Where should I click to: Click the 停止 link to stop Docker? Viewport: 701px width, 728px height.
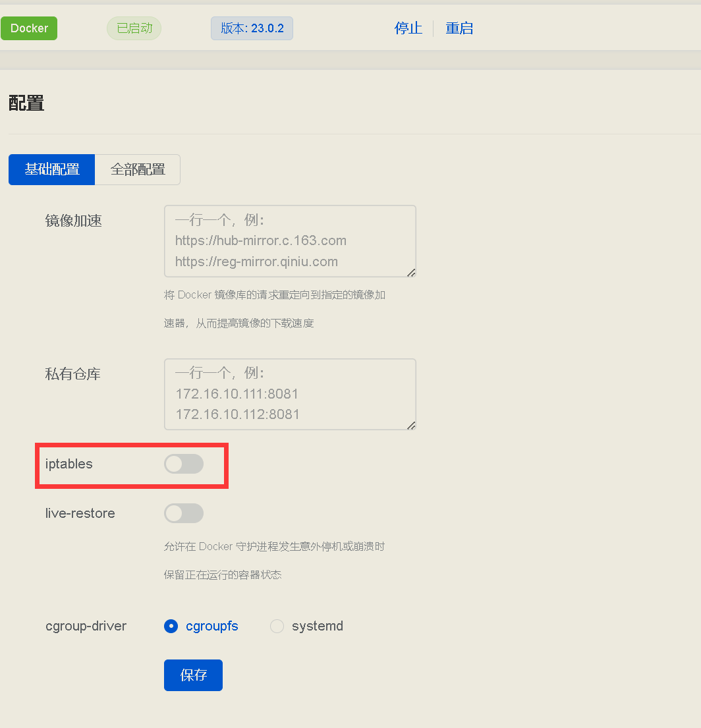tap(408, 28)
